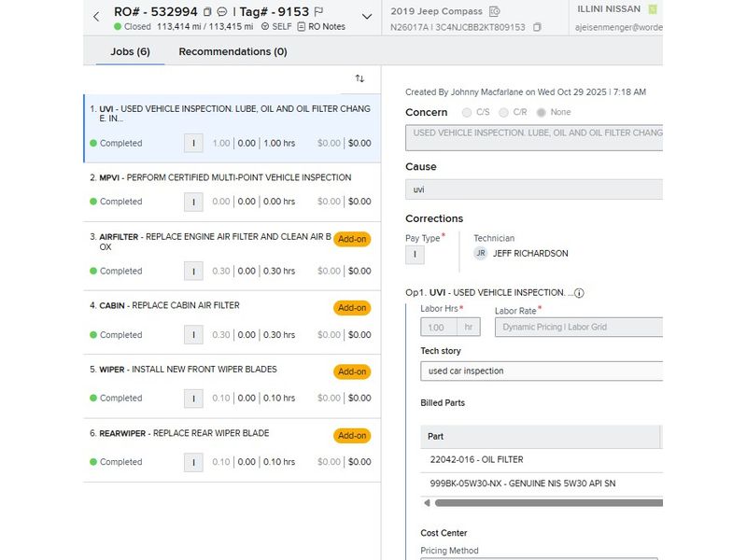Copy the RO number 532994
Image resolution: width=747 pixels, height=560 pixels.
(207, 12)
